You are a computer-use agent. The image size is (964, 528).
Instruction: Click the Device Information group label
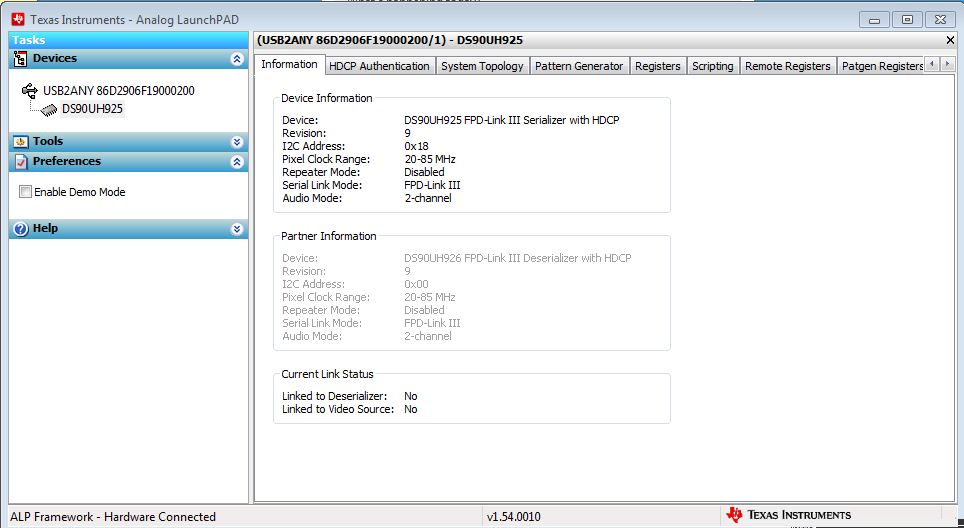pos(326,98)
